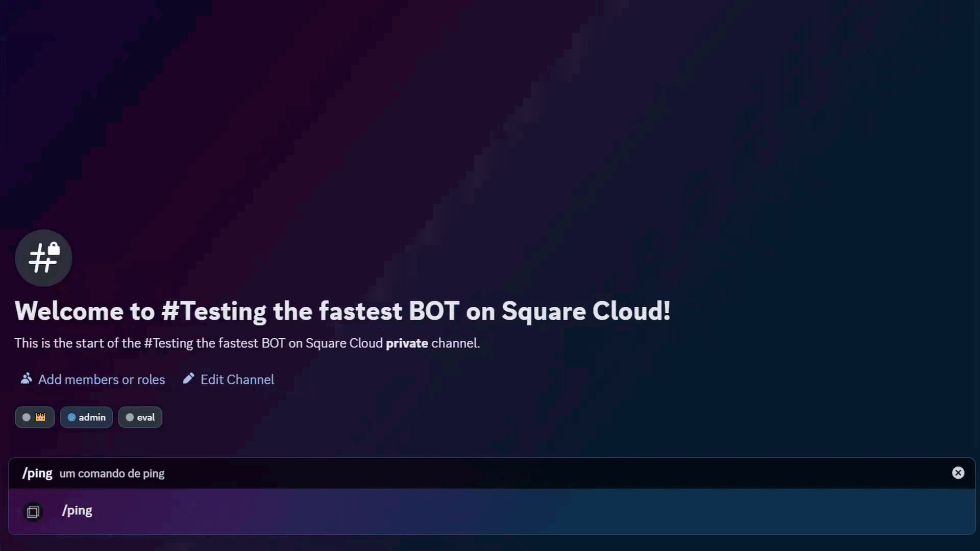Click the slash command app icon
This screenshot has width=980, height=551.
33,512
